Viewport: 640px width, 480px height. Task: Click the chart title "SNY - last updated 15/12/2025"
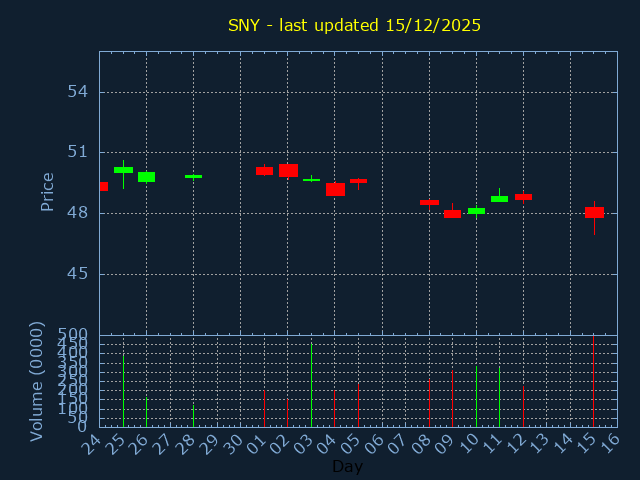point(354,25)
